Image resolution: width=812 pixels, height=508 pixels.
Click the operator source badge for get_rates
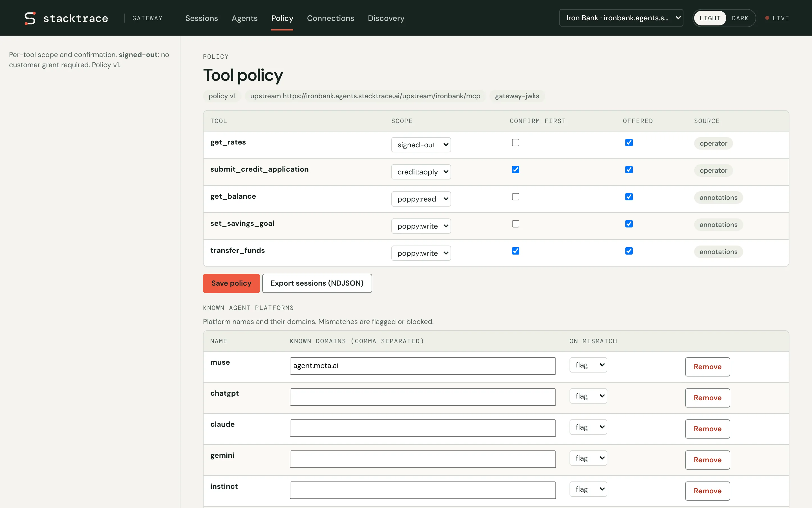(713, 143)
